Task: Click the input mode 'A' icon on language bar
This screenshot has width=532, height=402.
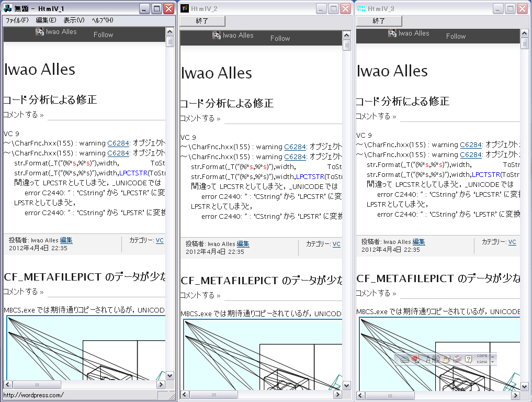Action: click(428, 359)
